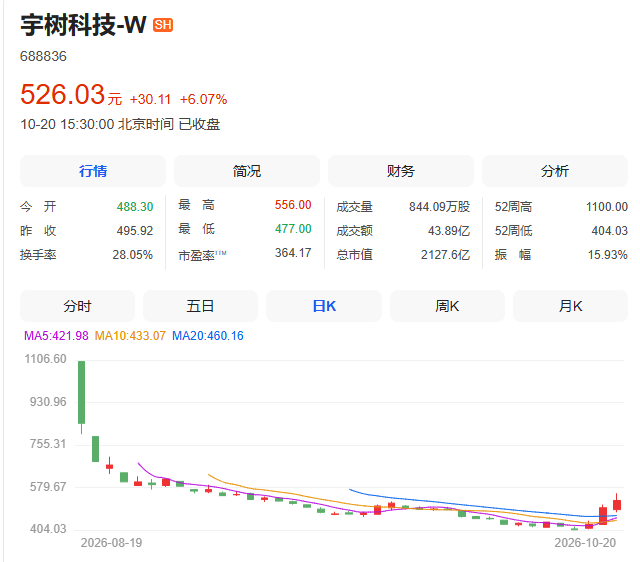Click the MA10:433.07 indicator label
Screen dimensions: 640x562
coord(130,336)
